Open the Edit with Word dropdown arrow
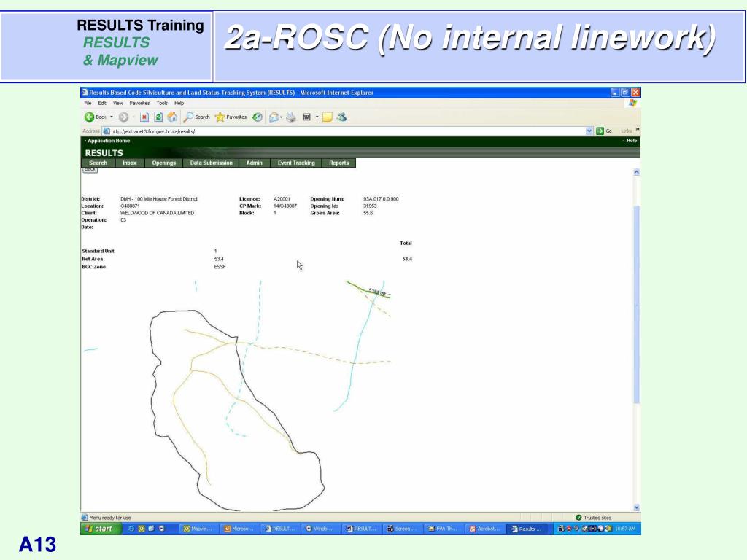 [317, 117]
